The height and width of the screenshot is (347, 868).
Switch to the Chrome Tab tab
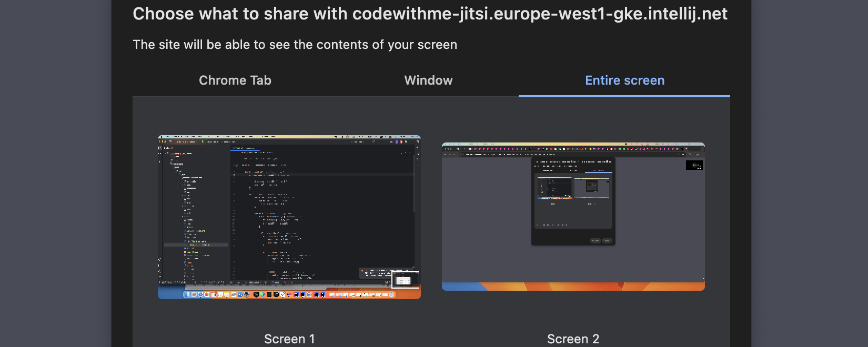235,80
